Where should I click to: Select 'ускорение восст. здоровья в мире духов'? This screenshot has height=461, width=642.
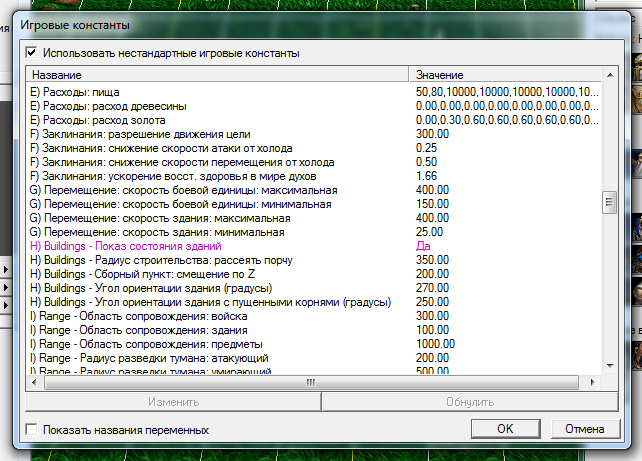[314, 176]
